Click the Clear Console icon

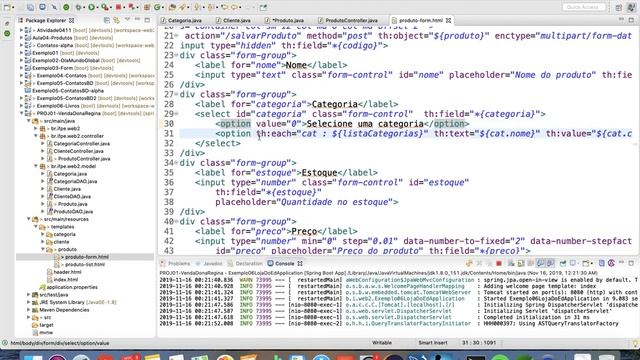pos(511,264)
